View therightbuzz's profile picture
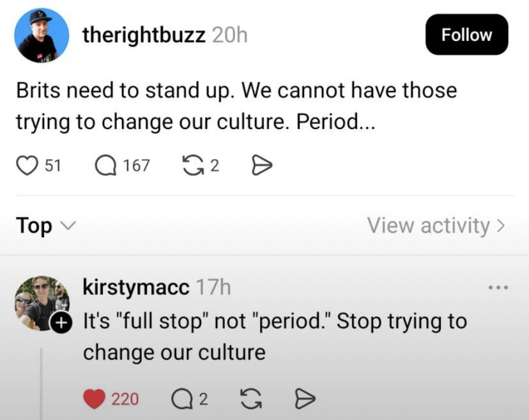The width and height of the screenshot is (529, 420). coord(42,35)
